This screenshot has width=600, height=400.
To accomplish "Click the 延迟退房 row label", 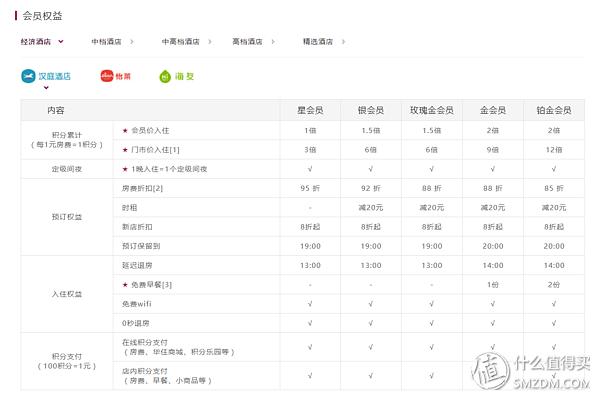I will tap(137, 265).
